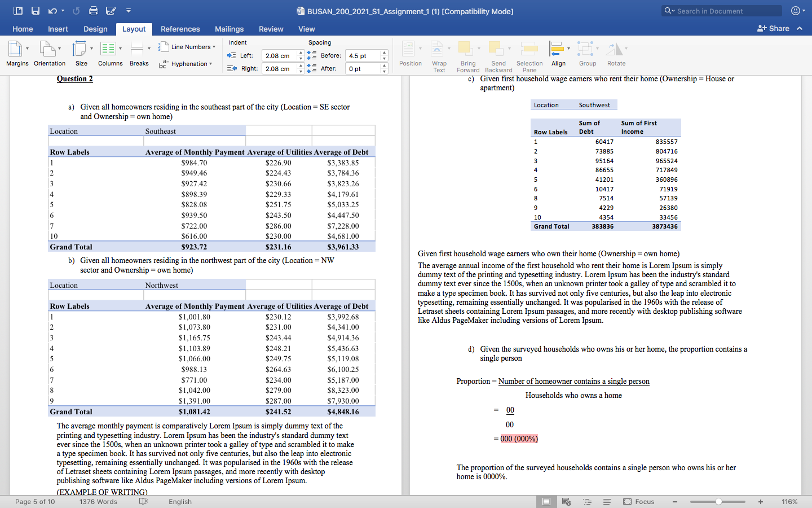Click the zoom slider handle
The width and height of the screenshot is (812, 508).
pos(718,502)
